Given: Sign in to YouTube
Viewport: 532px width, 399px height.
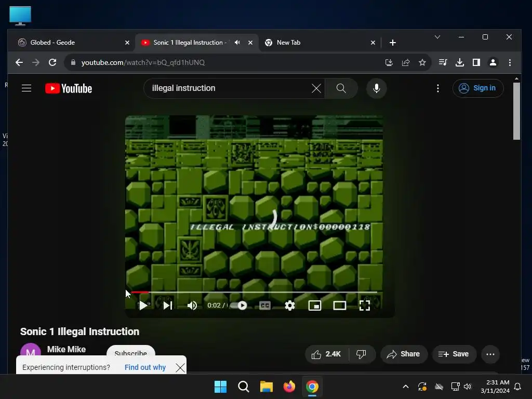Looking at the screenshot, I should (x=478, y=88).
